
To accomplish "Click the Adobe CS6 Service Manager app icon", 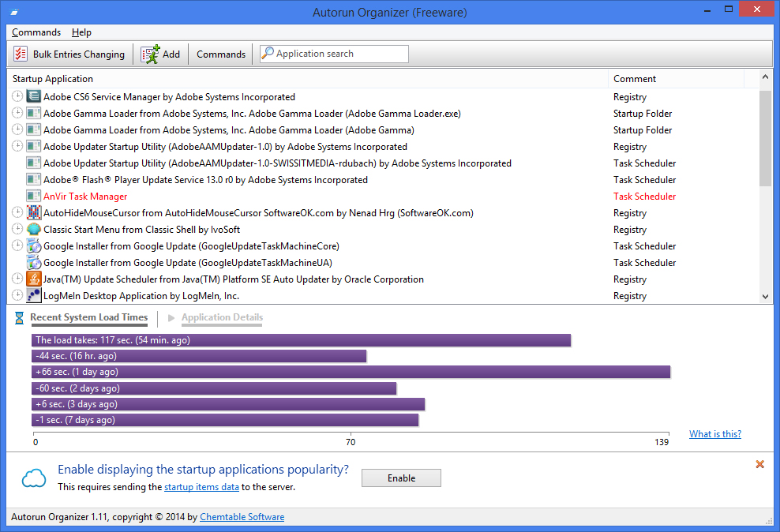I will point(33,96).
